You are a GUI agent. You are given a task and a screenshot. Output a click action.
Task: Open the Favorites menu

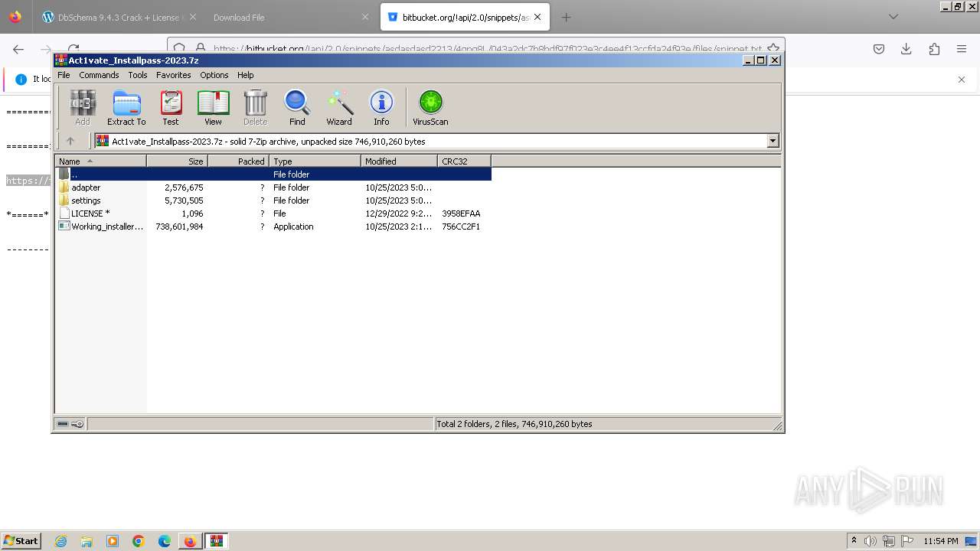pos(174,75)
